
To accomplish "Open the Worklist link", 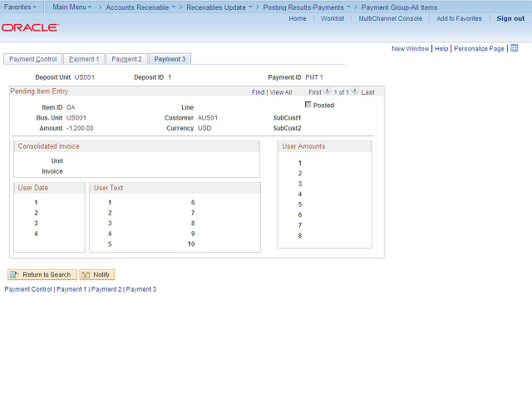I will pos(332,18).
